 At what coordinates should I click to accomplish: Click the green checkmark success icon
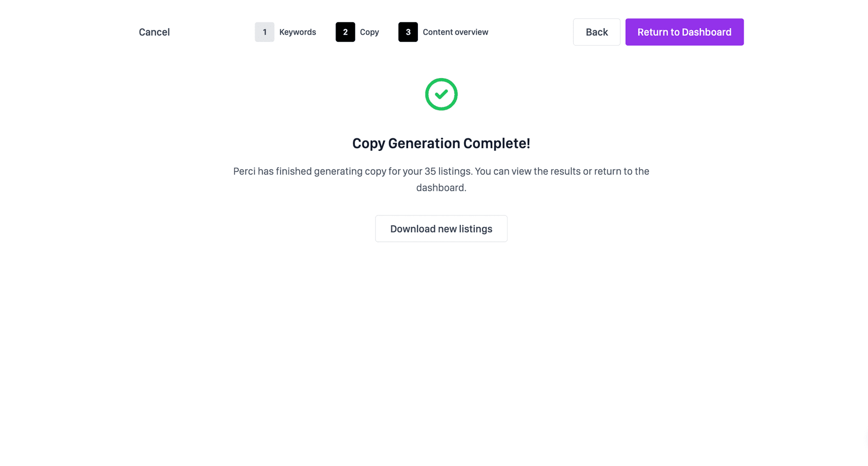[x=441, y=94]
